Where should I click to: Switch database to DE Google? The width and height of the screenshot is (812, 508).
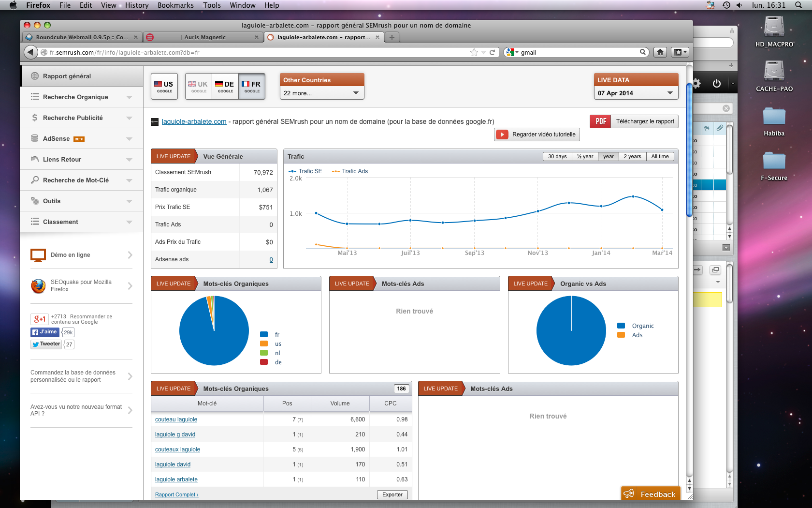tap(225, 86)
